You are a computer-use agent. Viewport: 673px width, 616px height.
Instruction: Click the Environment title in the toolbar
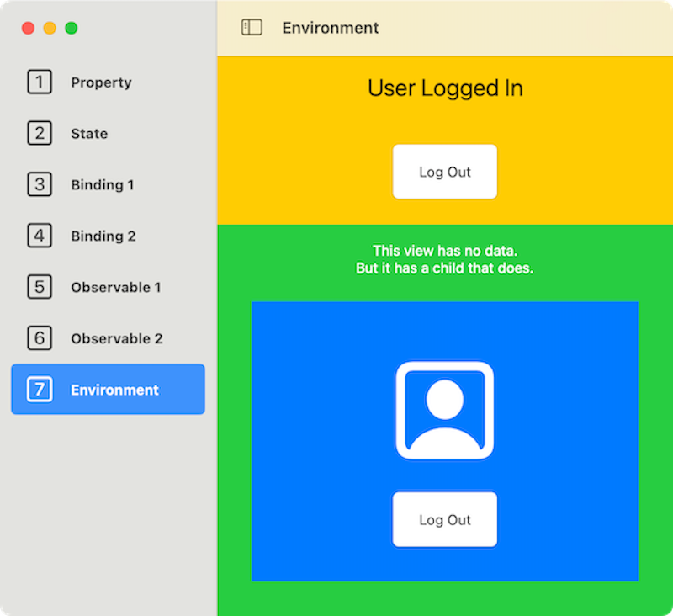[x=330, y=28]
